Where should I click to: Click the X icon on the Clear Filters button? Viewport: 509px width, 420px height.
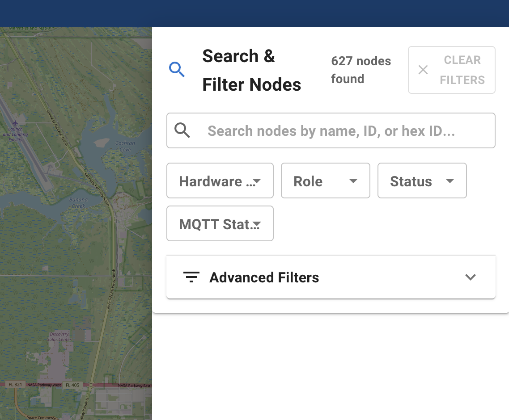click(x=423, y=70)
